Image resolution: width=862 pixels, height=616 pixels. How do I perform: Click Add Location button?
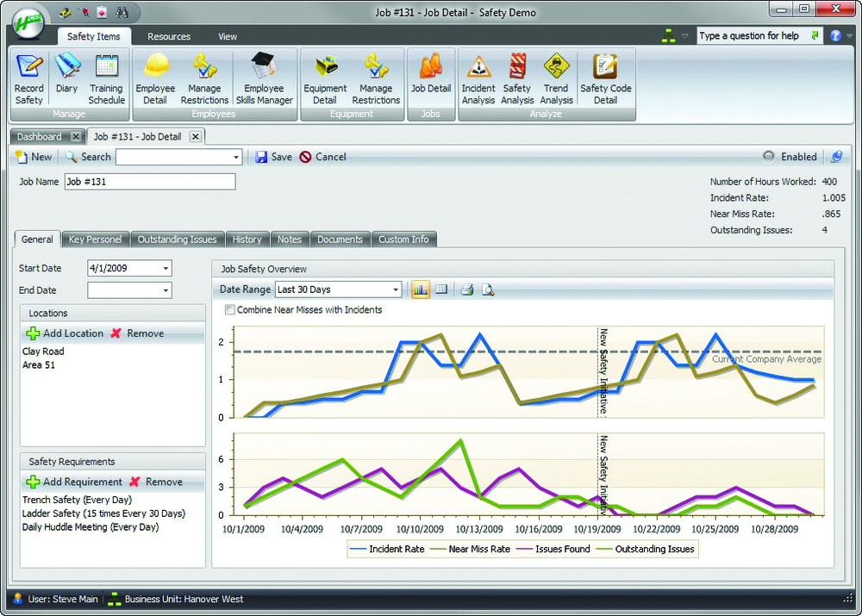pyautogui.click(x=65, y=333)
